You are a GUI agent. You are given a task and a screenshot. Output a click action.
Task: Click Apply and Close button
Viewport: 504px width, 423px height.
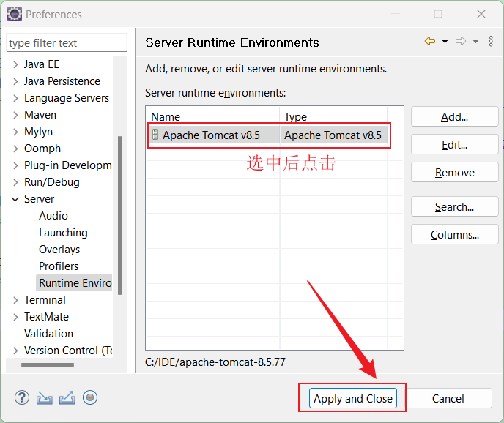[x=352, y=399]
